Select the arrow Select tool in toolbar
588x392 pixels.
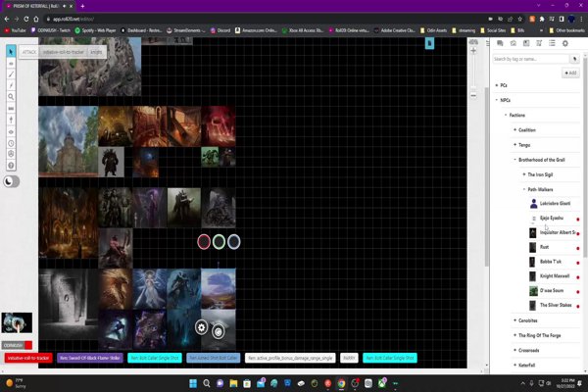[x=11, y=51]
